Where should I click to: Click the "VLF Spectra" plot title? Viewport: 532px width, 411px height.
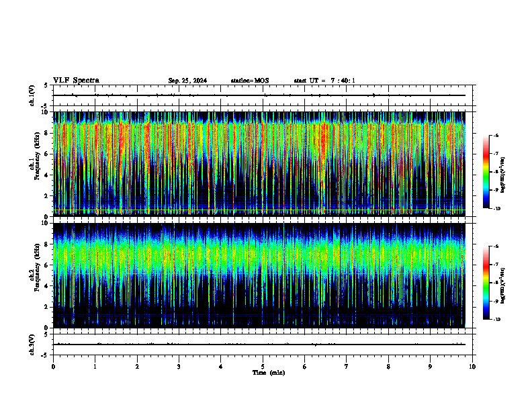click(76, 81)
